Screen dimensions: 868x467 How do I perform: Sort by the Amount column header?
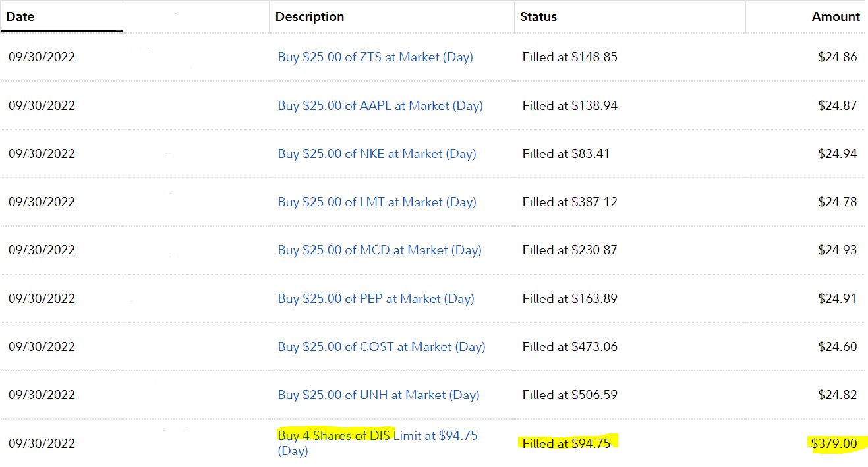tap(836, 16)
